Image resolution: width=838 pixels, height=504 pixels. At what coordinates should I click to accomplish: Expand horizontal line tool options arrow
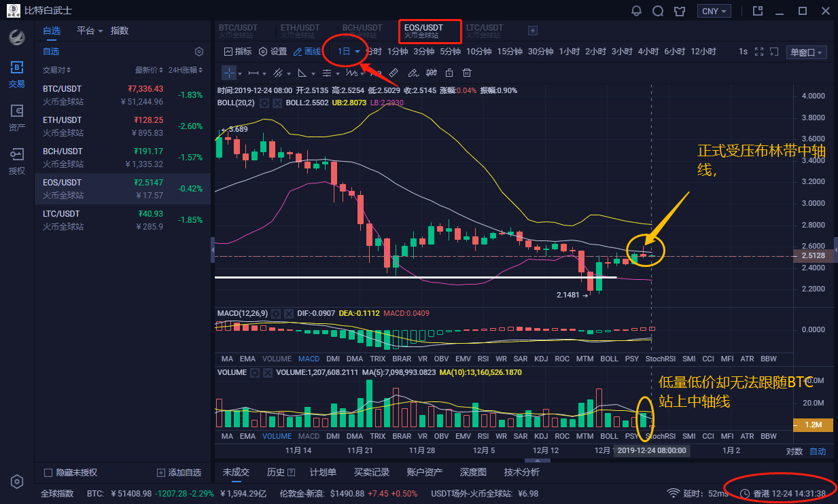point(264,73)
